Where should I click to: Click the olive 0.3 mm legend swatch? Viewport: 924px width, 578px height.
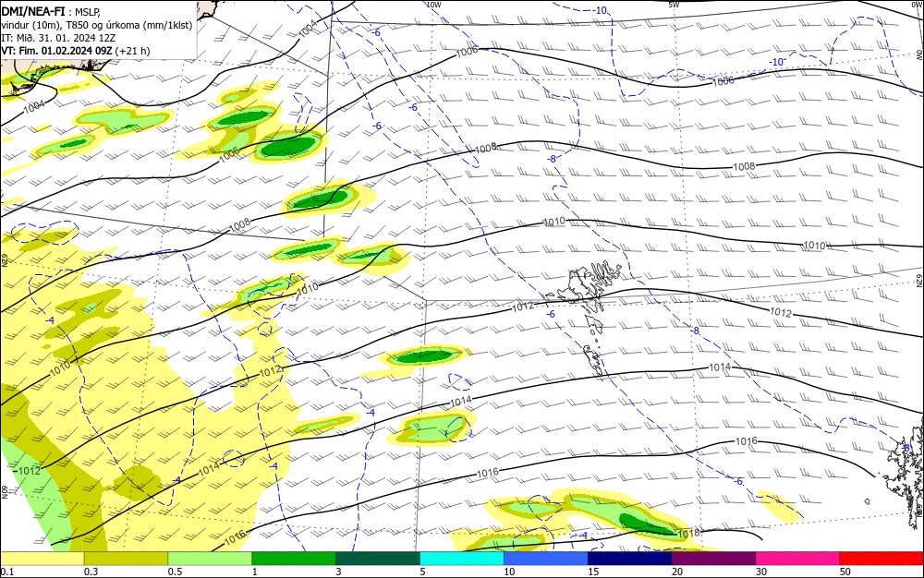pos(126,559)
